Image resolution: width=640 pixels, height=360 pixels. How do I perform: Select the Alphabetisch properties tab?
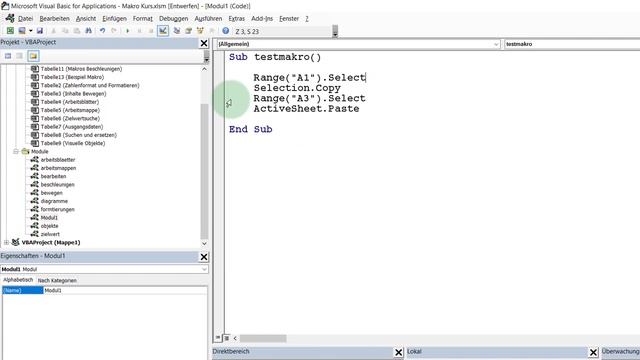coord(18,280)
